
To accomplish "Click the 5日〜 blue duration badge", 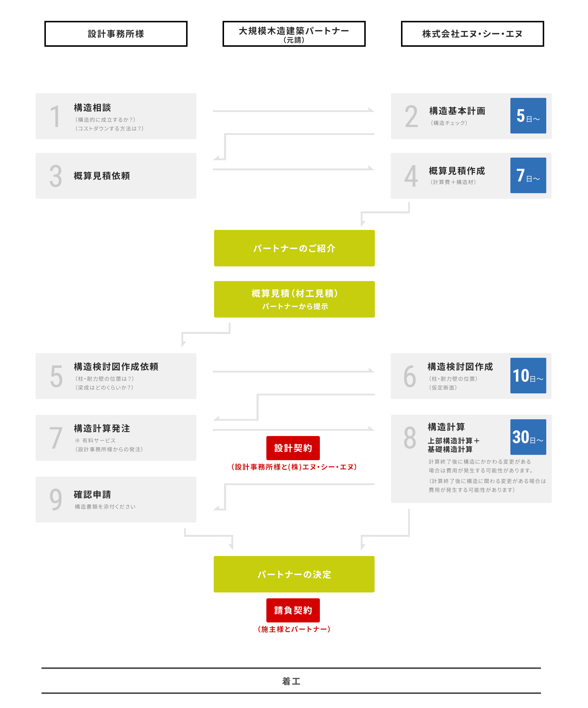I will coord(528,116).
